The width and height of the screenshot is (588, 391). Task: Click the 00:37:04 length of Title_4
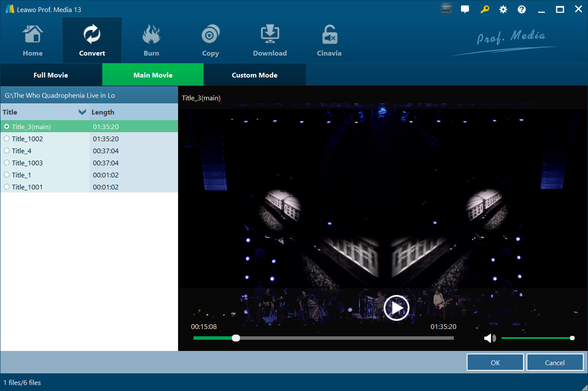click(x=106, y=151)
